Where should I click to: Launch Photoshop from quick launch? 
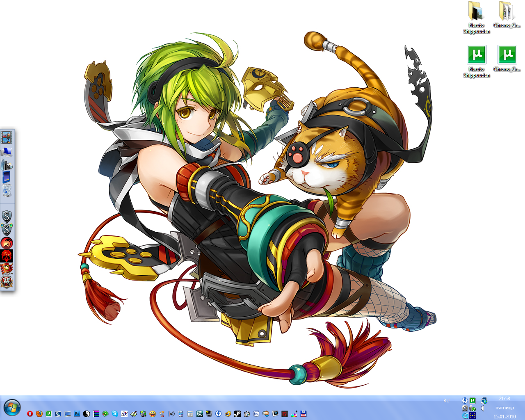point(77,414)
